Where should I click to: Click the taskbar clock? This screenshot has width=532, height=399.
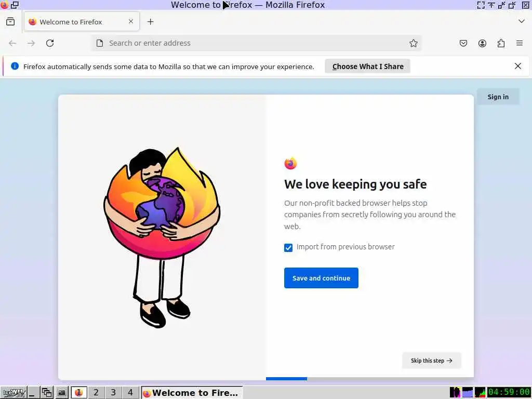coord(509,392)
